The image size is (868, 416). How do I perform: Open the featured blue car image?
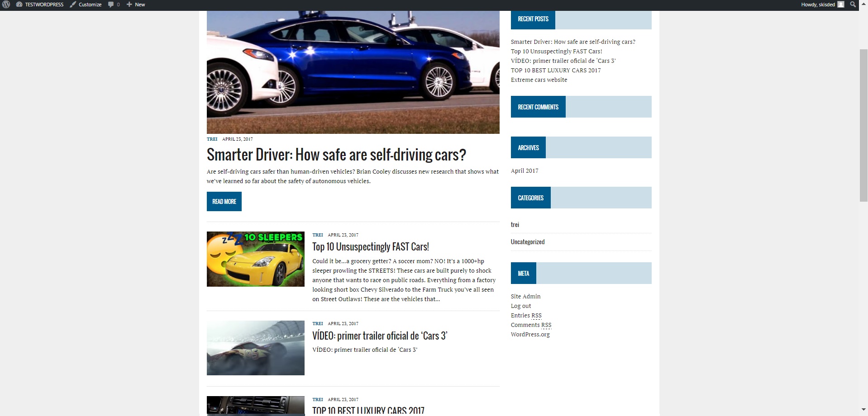353,72
